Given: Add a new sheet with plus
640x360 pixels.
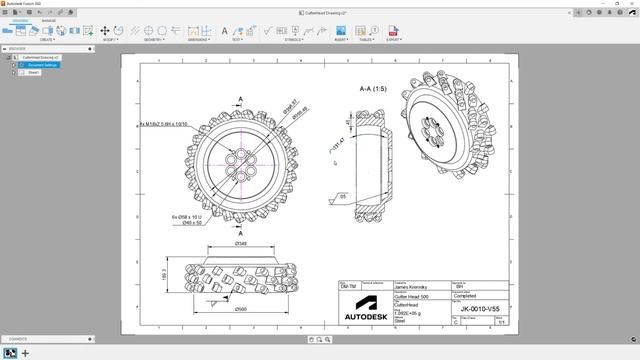Looking at the screenshot, I should 25,353.
